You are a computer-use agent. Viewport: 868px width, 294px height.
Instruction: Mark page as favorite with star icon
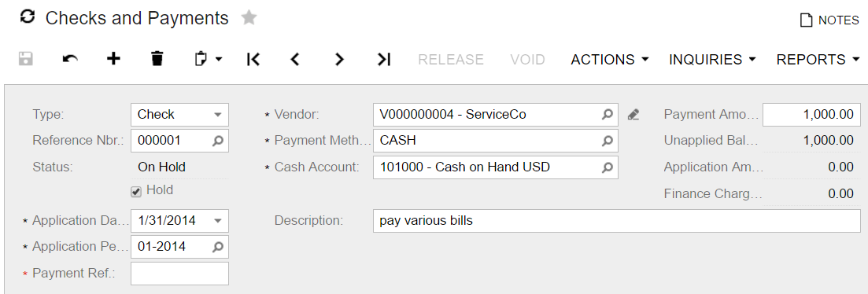click(249, 17)
